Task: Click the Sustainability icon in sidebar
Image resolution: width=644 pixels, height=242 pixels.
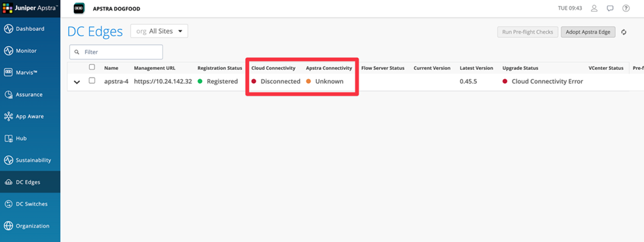Action: [x=8, y=160]
